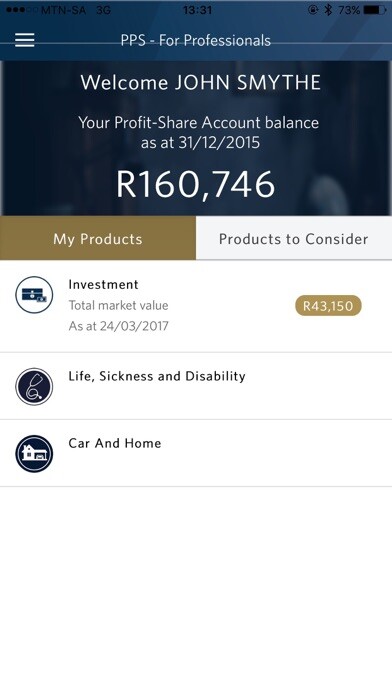Open the Investment product row
This screenshot has height=696, width=392.
(x=196, y=306)
